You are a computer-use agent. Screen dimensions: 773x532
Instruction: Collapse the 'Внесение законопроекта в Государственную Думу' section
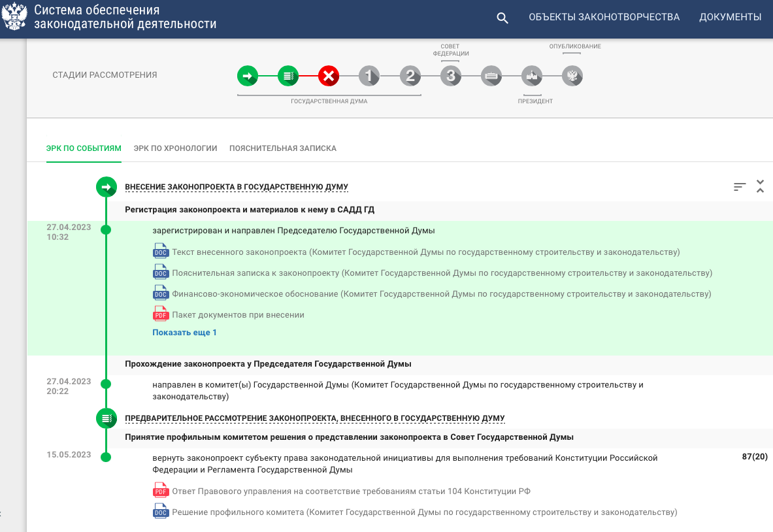click(x=237, y=188)
